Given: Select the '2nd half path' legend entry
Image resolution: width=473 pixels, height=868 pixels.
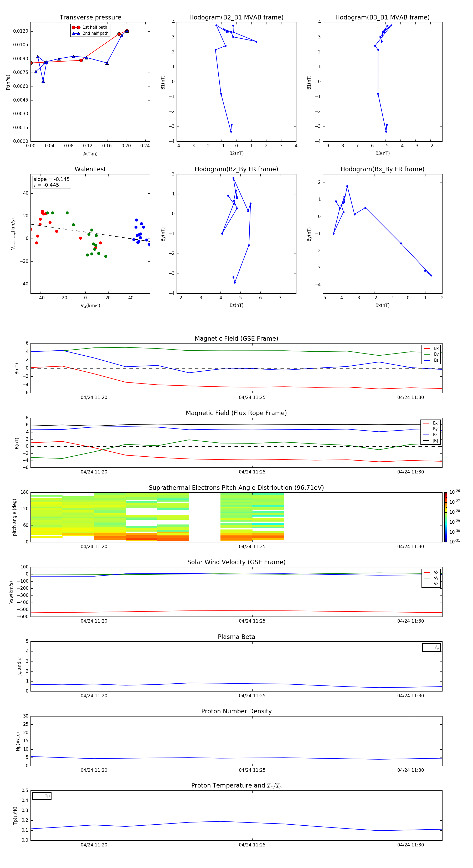Looking at the screenshot, I should (90, 33).
